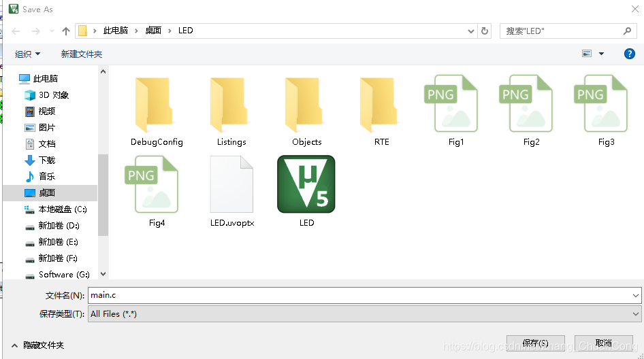Change the view layout icon
The image size is (644, 359).
tap(587, 54)
